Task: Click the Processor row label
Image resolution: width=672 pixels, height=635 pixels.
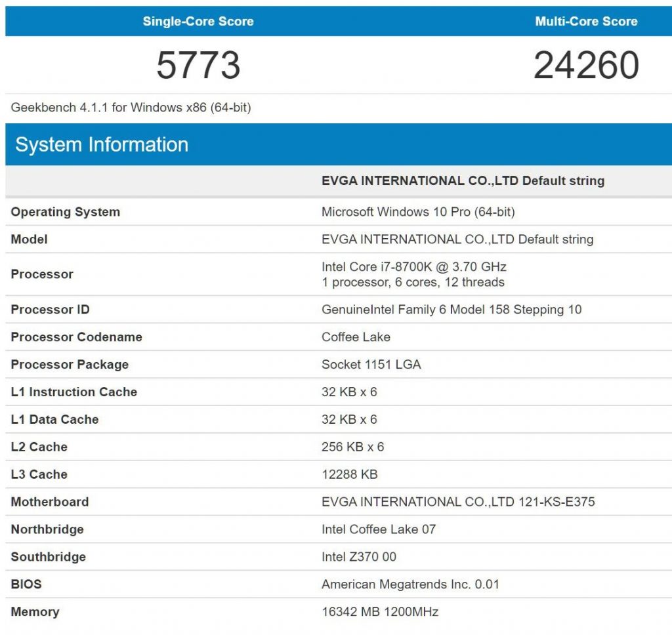Action: pos(42,274)
